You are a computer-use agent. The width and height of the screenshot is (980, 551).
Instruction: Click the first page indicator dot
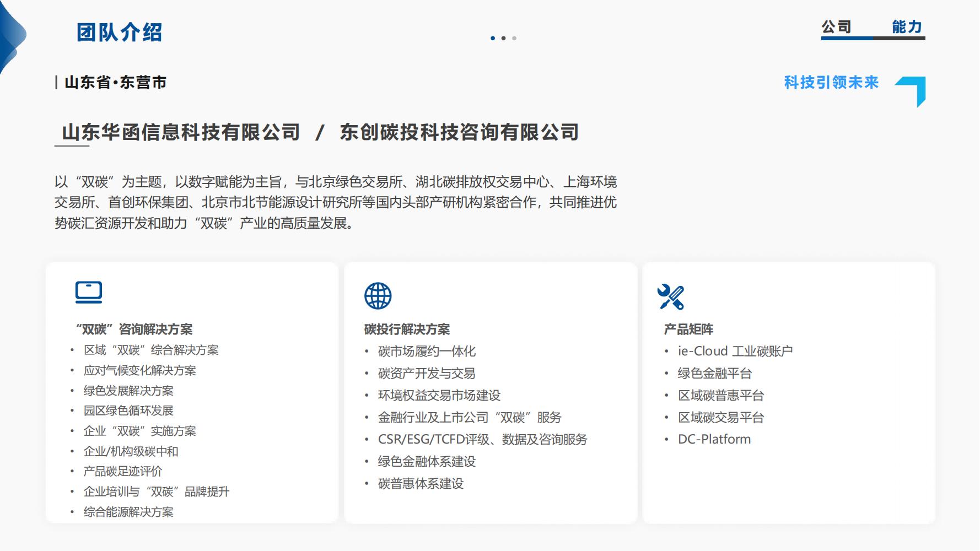click(x=493, y=38)
